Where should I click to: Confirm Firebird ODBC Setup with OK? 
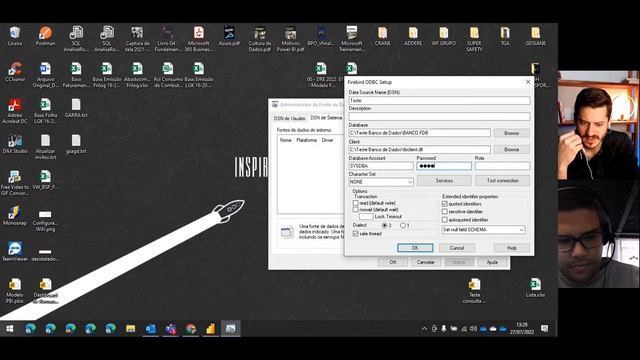click(415, 248)
